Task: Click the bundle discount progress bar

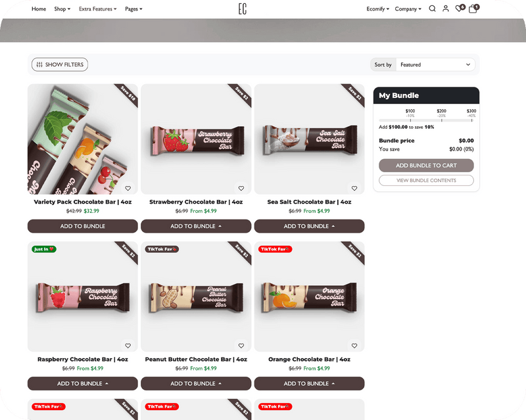Action: pos(426,120)
